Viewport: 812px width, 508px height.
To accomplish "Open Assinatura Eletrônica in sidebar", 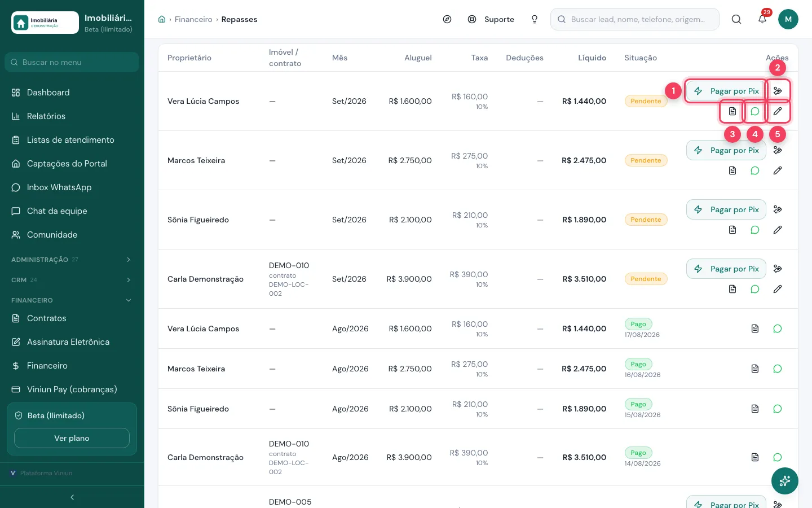I will tap(72, 342).
